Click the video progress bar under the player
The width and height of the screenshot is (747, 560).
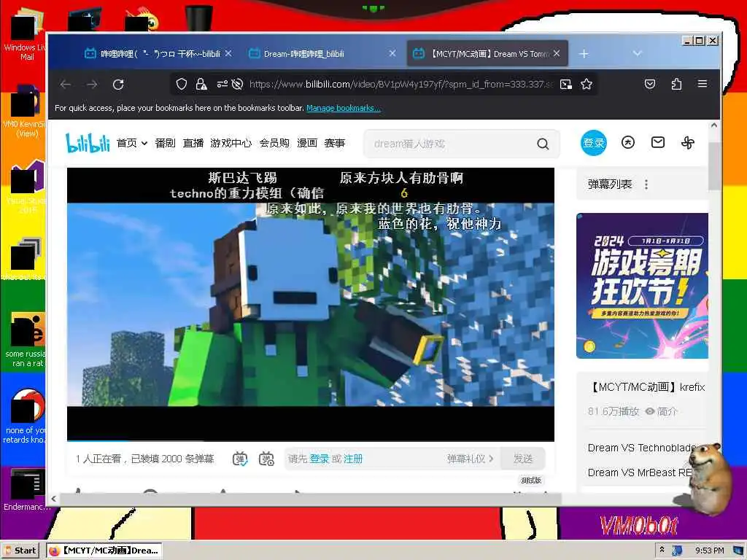click(x=311, y=441)
